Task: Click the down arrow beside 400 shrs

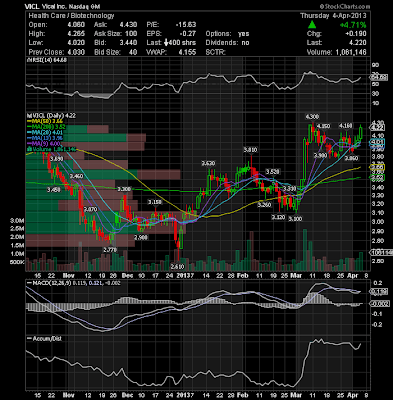Action: (x=167, y=43)
